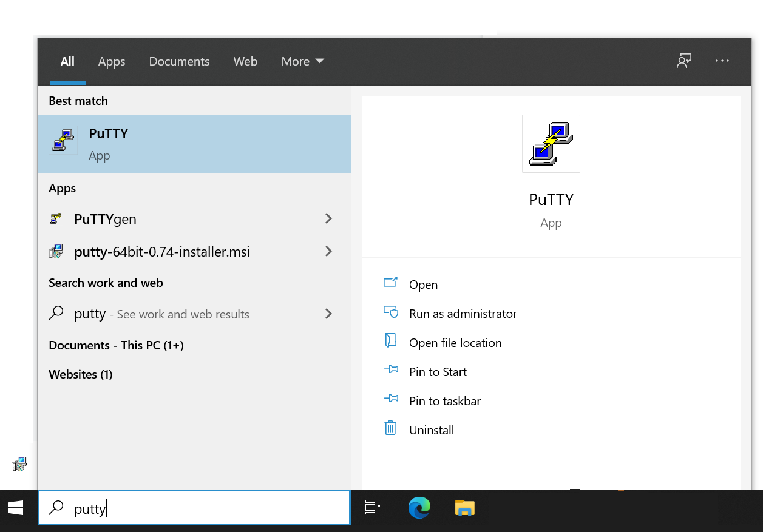
Task: Click the Run as administrator shield icon
Action: point(391,312)
